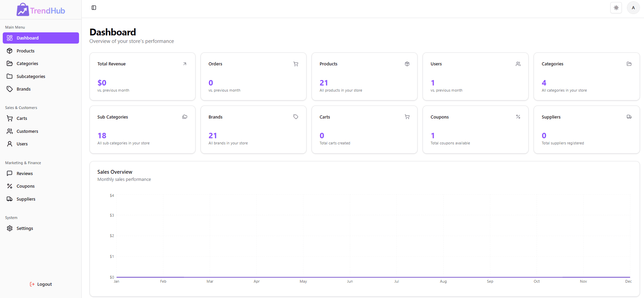Click the 'Sales & Customers' section label
This screenshot has height=298, width=644.
click(21, 108)
